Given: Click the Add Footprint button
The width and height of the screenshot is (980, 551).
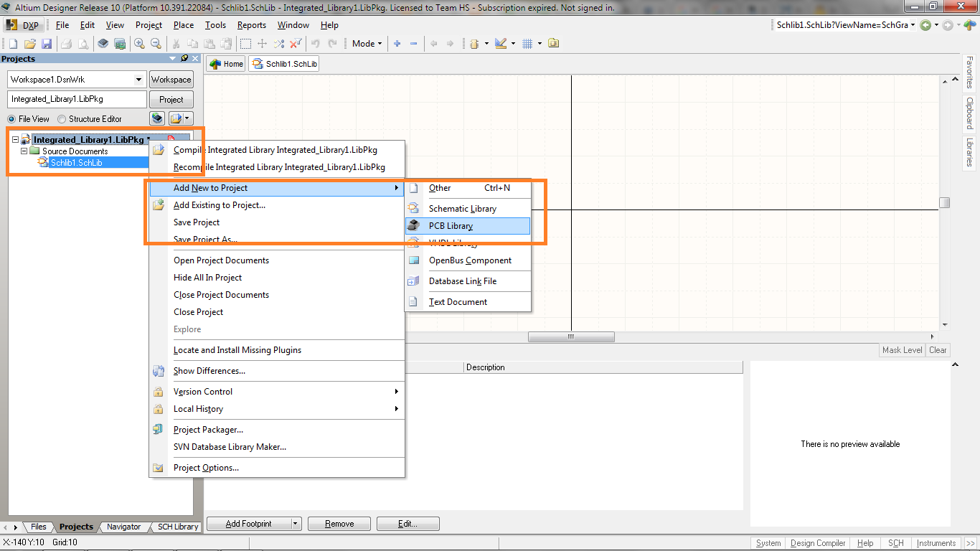Looking at the screenshot, I should click(248, 523).
